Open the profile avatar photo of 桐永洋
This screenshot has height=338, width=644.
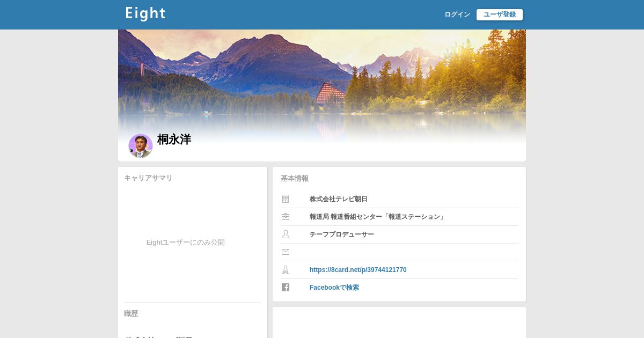(x=141, y=146)
